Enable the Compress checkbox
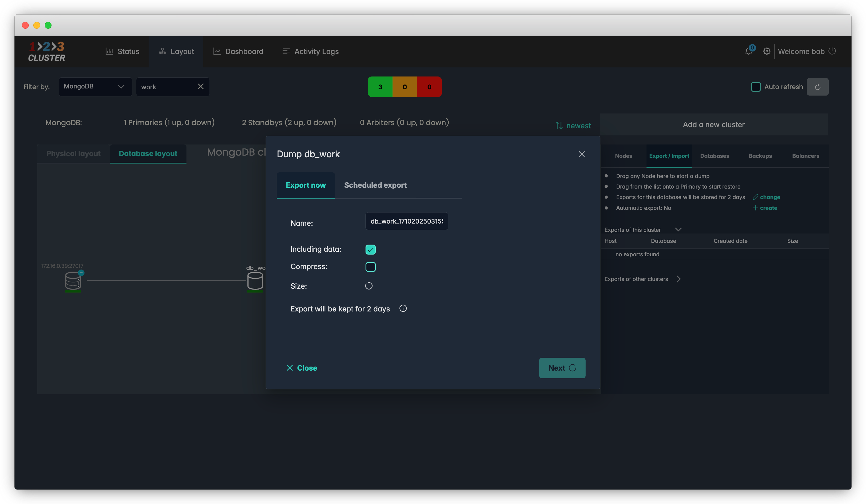This screenshot has width=866, height=504. pos(370,267)
